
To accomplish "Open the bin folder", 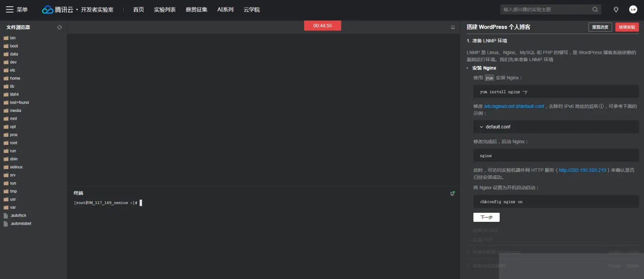I will (x=10, y=38).
